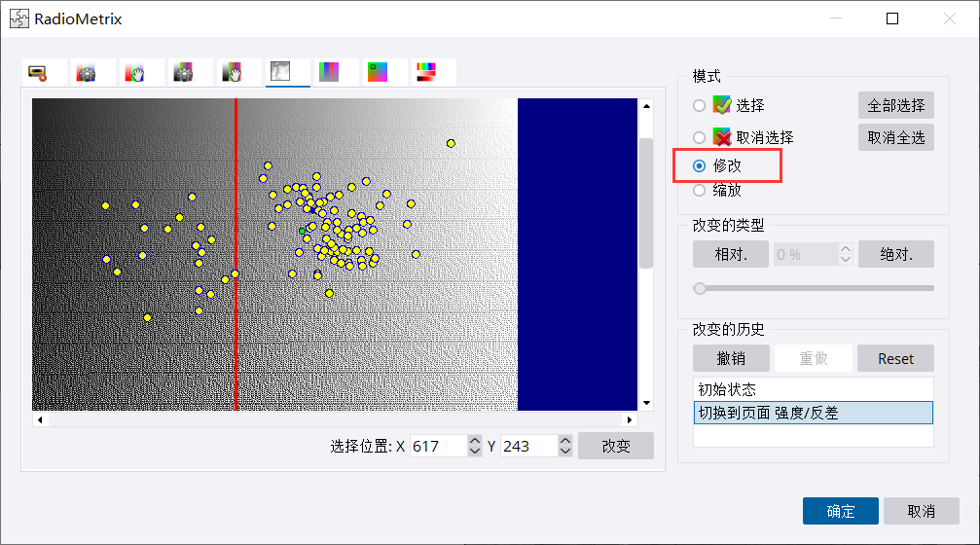Image resolution: width=980 pixels, height=545 pixels.
Task: Select the 选择 mode radio button
Action: [699, 105]
